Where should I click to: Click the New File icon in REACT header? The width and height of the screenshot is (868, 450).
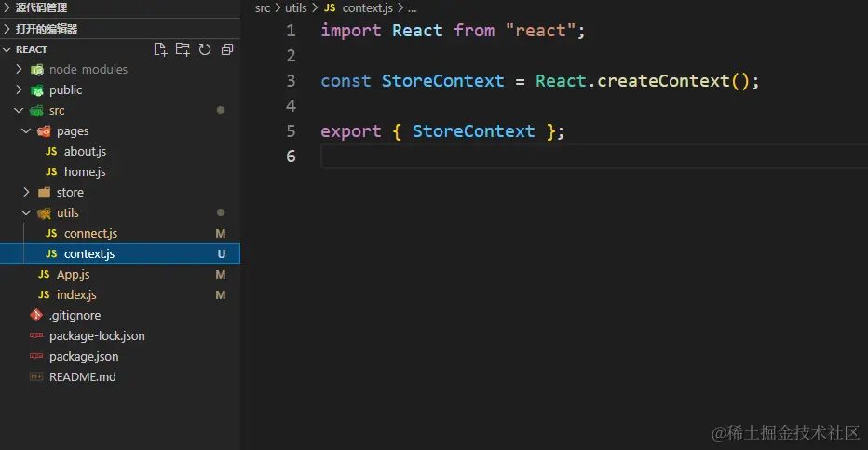point(160,49)
